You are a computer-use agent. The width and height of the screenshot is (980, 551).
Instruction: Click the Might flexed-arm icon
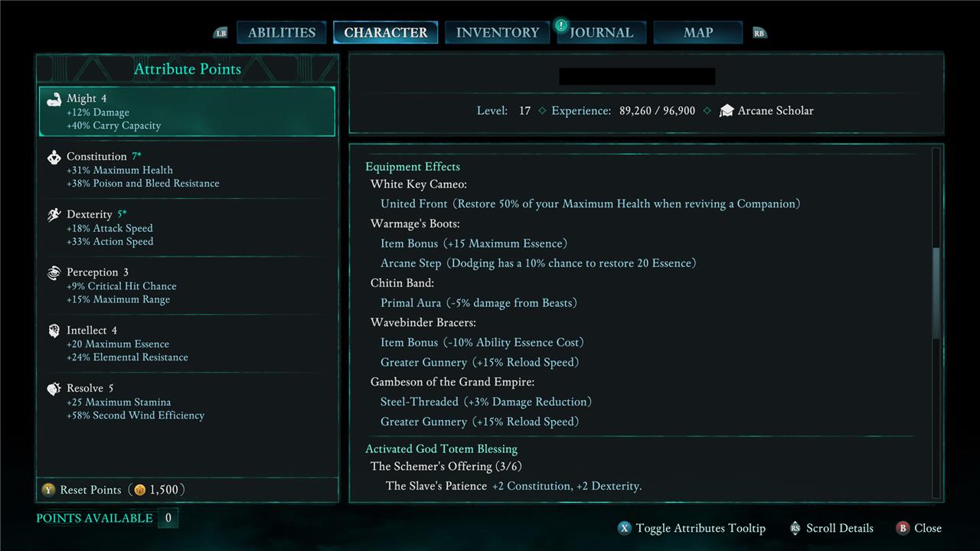tap(54, 99)
